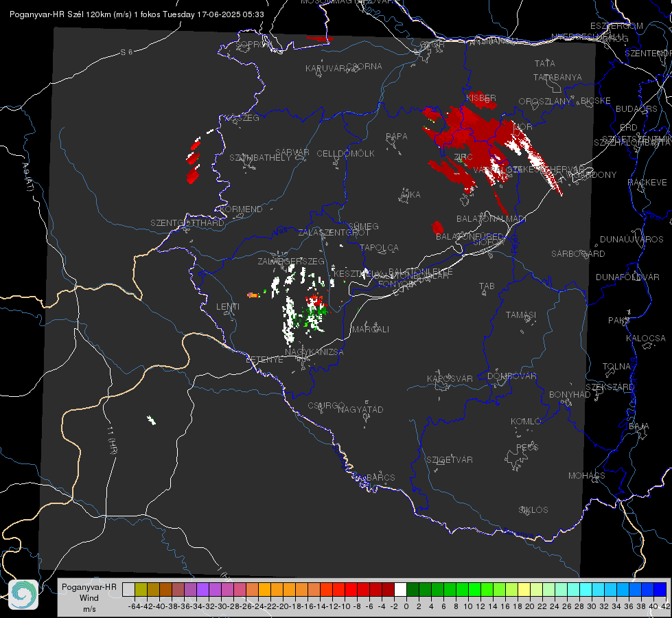Click the CSURGÓ town label
The image size is (672, 618).
[x=326, y=406]
